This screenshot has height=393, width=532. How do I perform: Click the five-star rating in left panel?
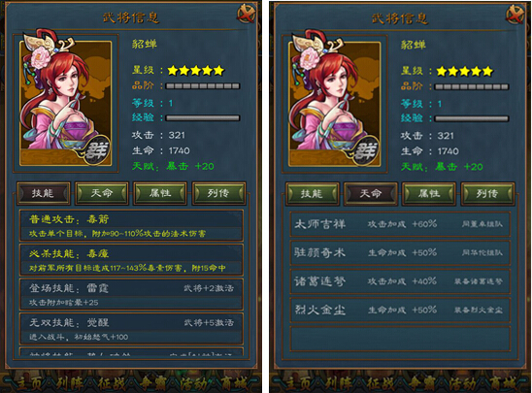[196, 70]
